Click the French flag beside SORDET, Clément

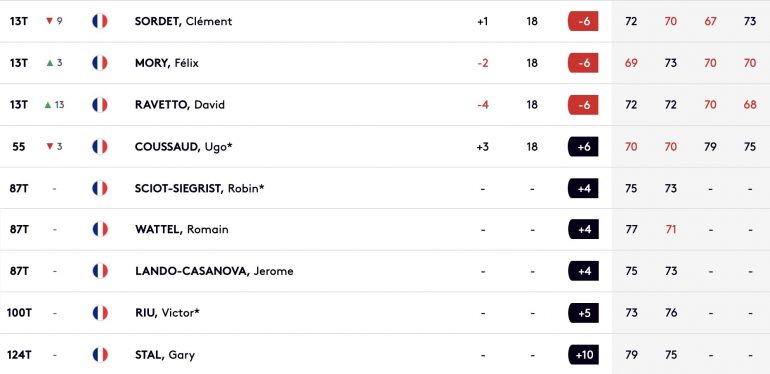(x=100, y=21)
